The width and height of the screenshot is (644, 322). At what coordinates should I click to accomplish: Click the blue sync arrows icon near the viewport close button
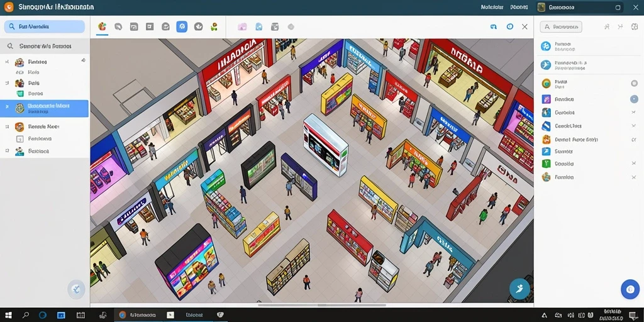click(x=494, y=26)
